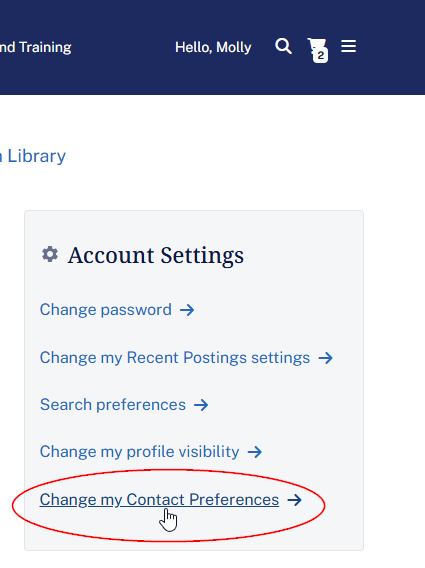Open Change my profile visibility
The width and height of the screenshot is (425, 568).
[139, 452]
